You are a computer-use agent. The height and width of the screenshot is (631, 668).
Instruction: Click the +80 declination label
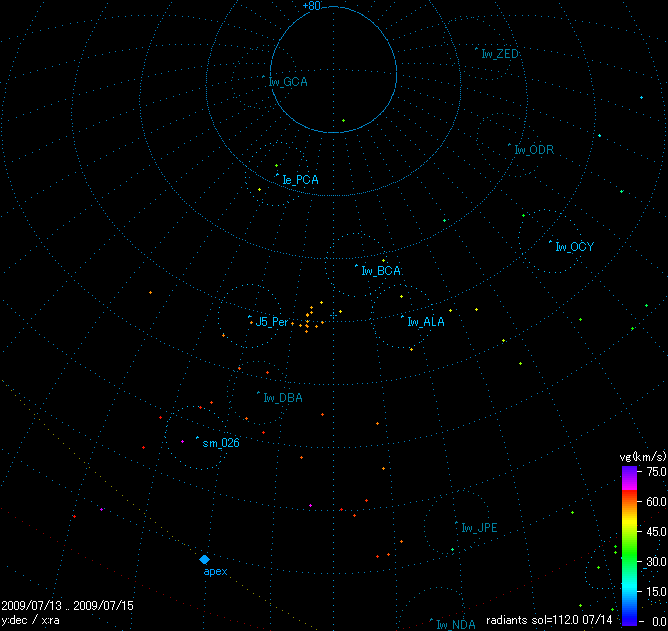(311, 6)
